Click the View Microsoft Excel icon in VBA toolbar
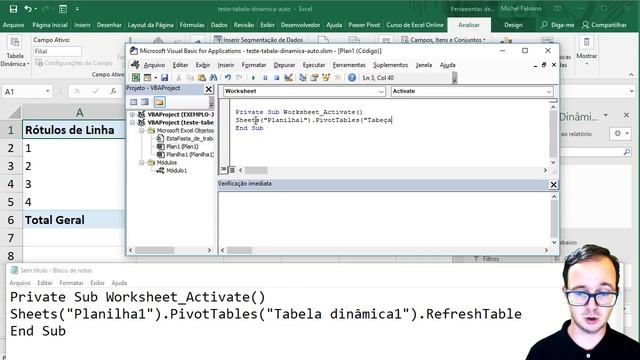The width and height of the screenshot is (640, 360). [x=136, y=78]
